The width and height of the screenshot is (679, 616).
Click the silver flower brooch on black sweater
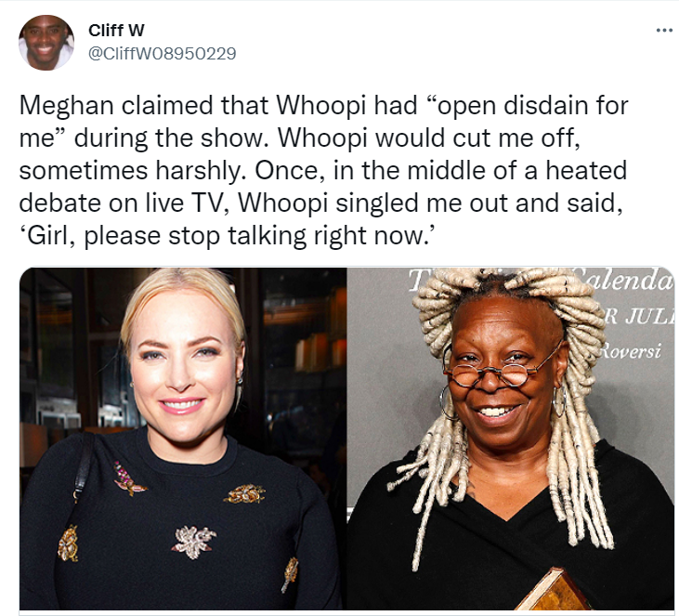(193, 542)
